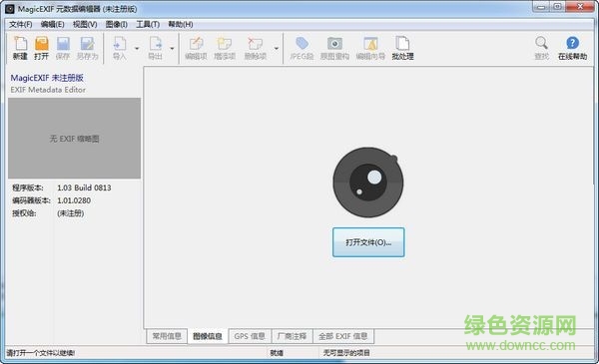Open the 帮助(H) menu

point(181,24)
